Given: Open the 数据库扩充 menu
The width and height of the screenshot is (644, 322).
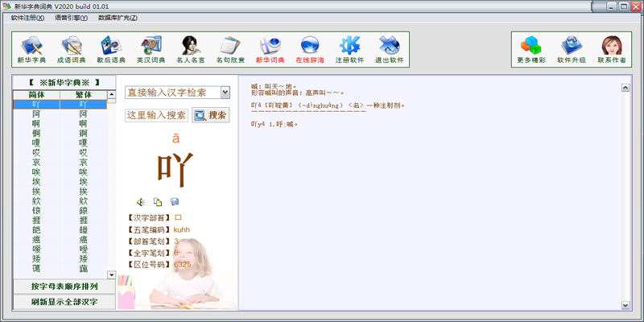Looking at the screenshot, I should coord(118,18).
